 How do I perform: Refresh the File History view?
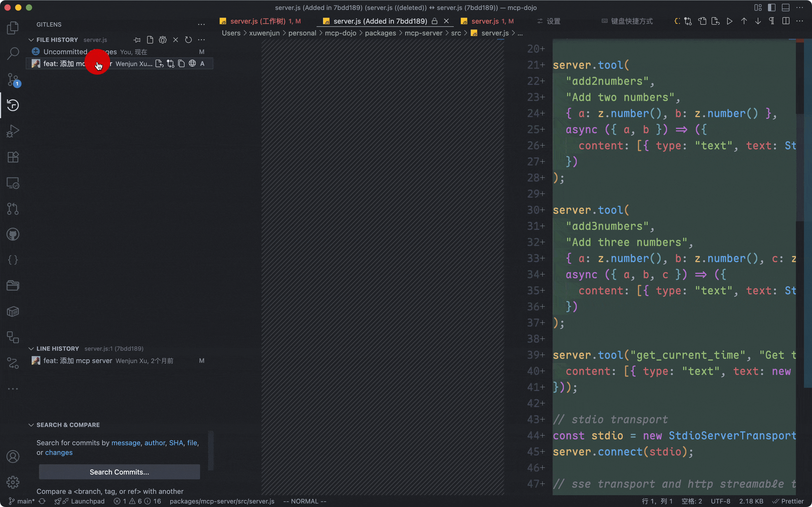click(189, 40)
